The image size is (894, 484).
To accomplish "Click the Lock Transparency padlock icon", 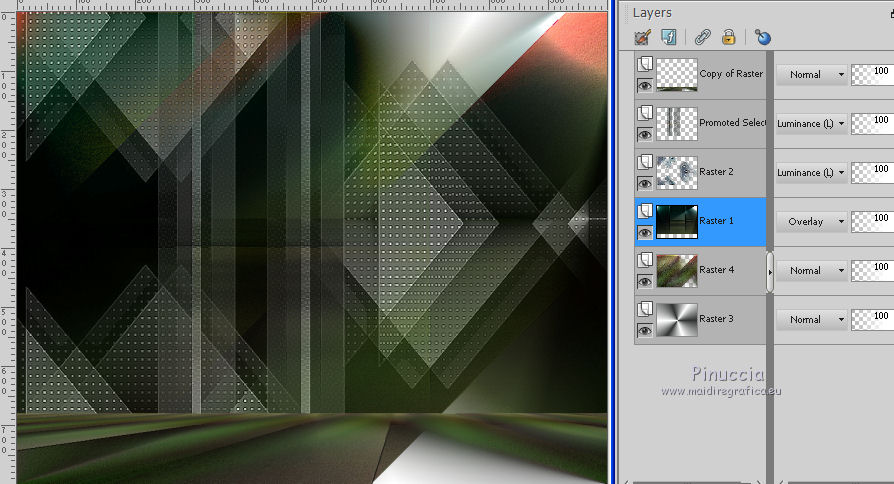I will pos(729,38).
